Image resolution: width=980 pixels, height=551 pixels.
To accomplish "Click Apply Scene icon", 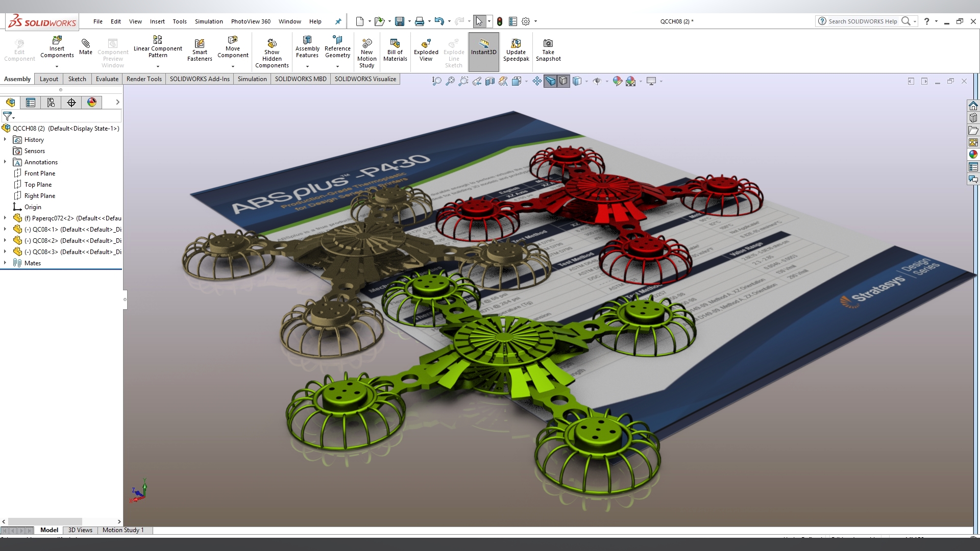I will [631, 81].
